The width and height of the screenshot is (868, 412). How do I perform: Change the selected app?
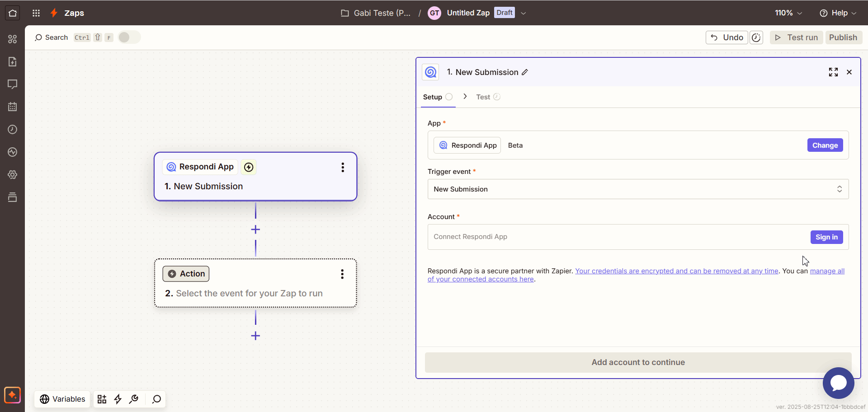[825, 145]
